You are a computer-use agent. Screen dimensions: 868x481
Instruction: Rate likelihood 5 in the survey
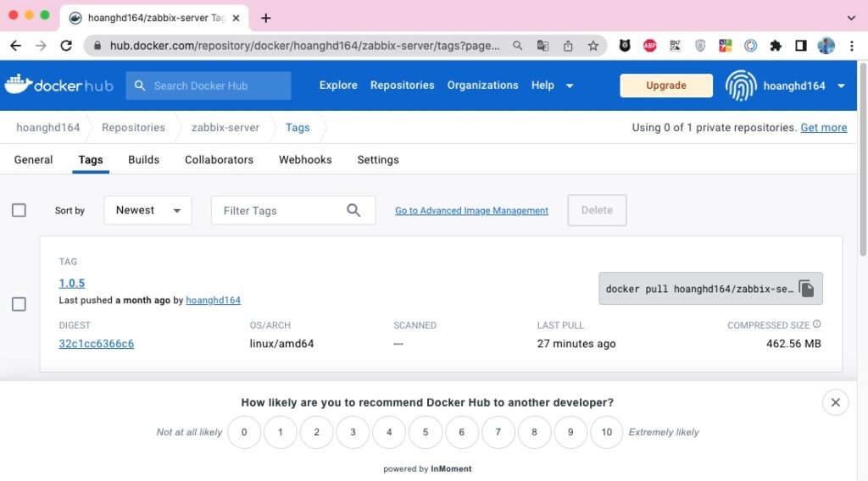(426, 433)
